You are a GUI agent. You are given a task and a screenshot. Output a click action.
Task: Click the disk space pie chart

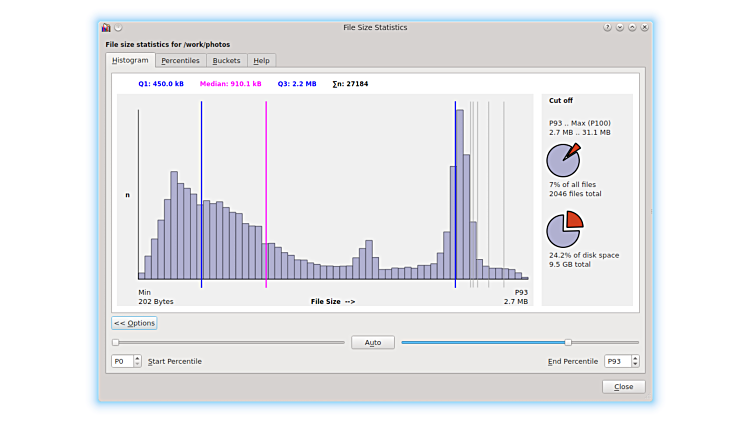(x=564, y=229)
